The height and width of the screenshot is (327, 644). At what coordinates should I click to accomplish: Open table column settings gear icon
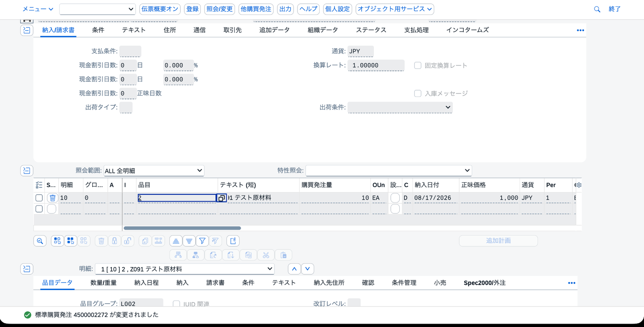pyautogui.click(x=578, y=185)
